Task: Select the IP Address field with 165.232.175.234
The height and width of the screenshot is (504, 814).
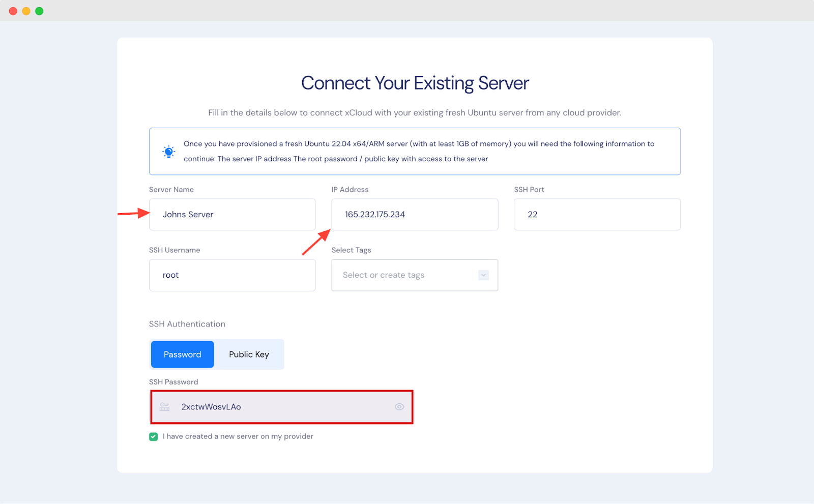Action: (415, 214)
